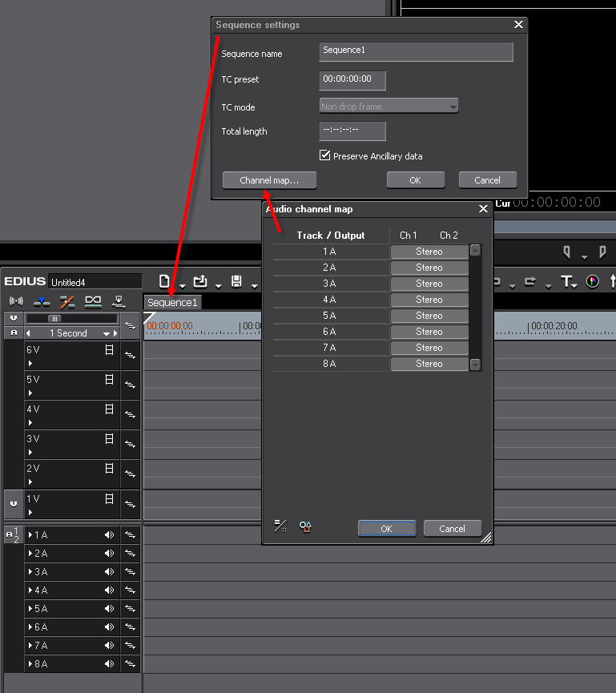Click insert/overwrite mode icon with blue arrow

pos(42,301)
